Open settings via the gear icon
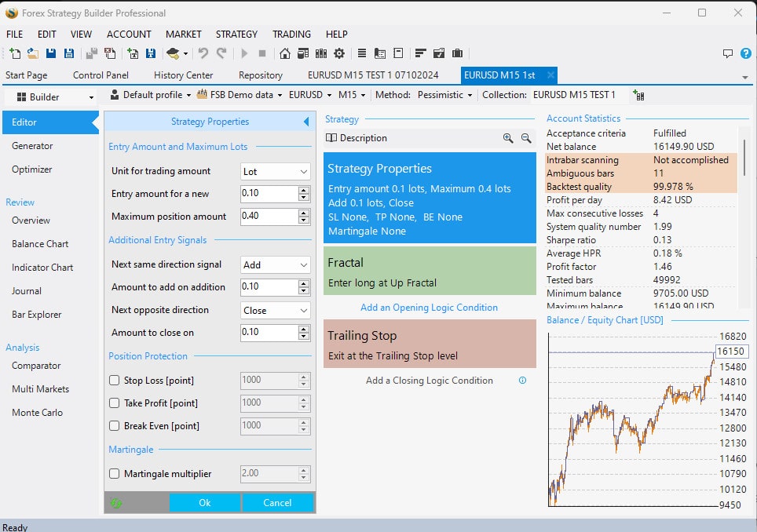The width and height of the screenshot is (757, 532). (339, 53)
